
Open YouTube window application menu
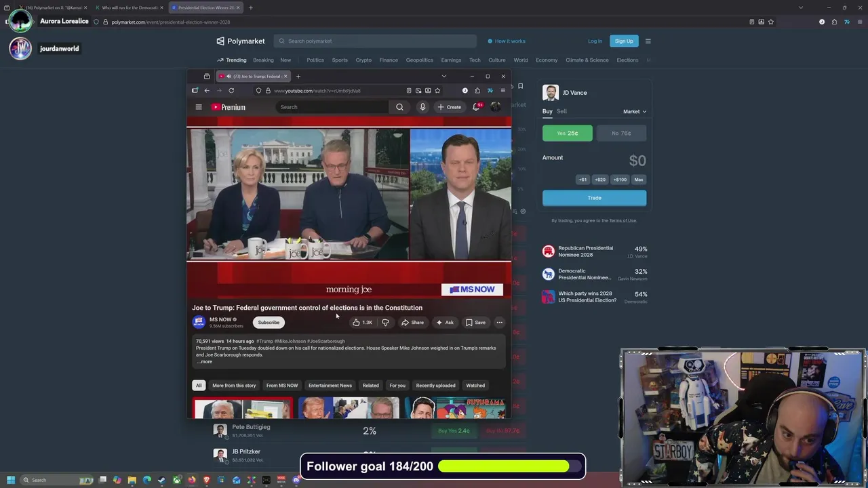pyautogui.click(x=502, y=90)
